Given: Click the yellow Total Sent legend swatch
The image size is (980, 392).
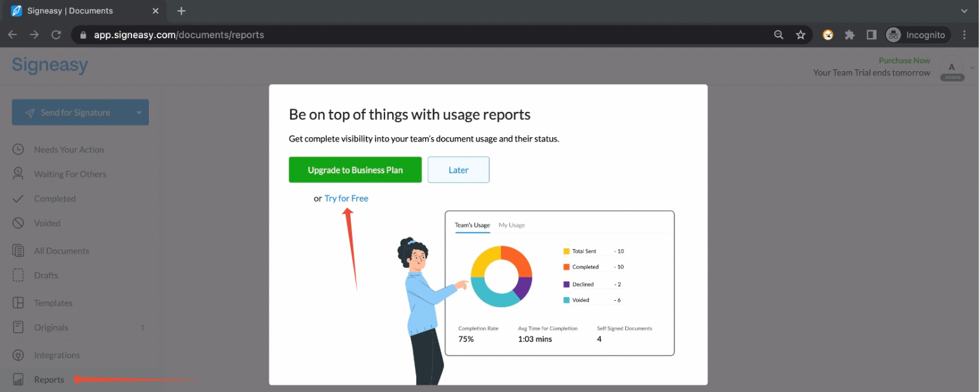Looking at the screenshot, I should (x=566, y=251).
